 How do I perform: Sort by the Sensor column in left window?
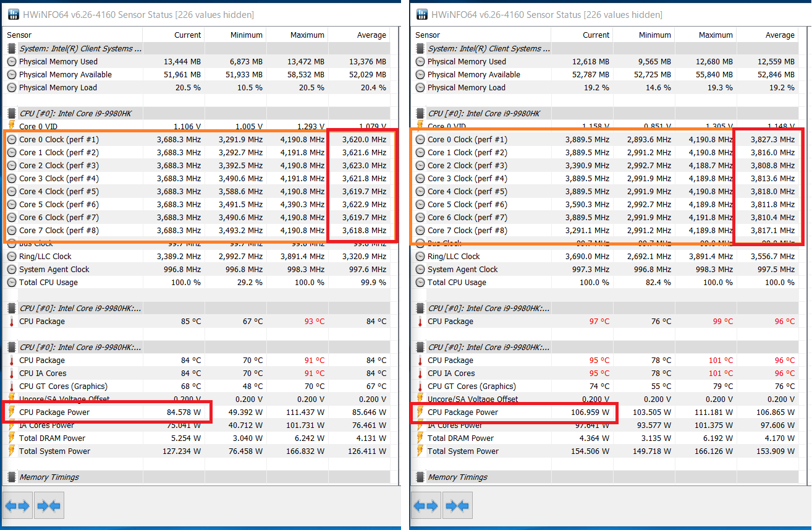tap(73, 35)
